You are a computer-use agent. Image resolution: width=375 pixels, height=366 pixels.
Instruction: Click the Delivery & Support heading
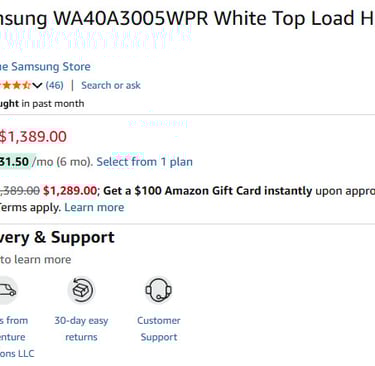pyautogui.click(x=57, y=237)
